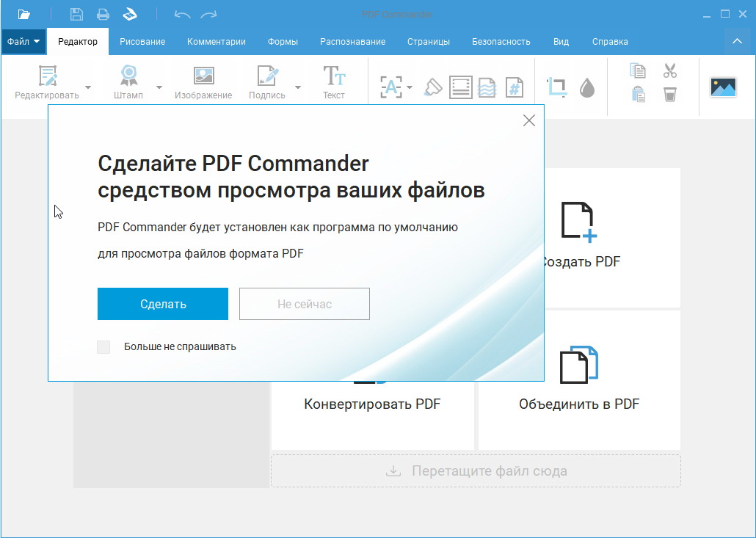756x538 pixels.
Task: Click the wavy watermark page icon
Action: coord(487,87)
